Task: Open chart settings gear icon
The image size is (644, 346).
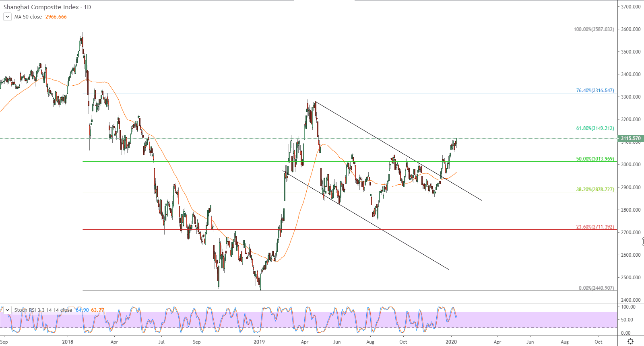Action: click(x=630, y=342)
